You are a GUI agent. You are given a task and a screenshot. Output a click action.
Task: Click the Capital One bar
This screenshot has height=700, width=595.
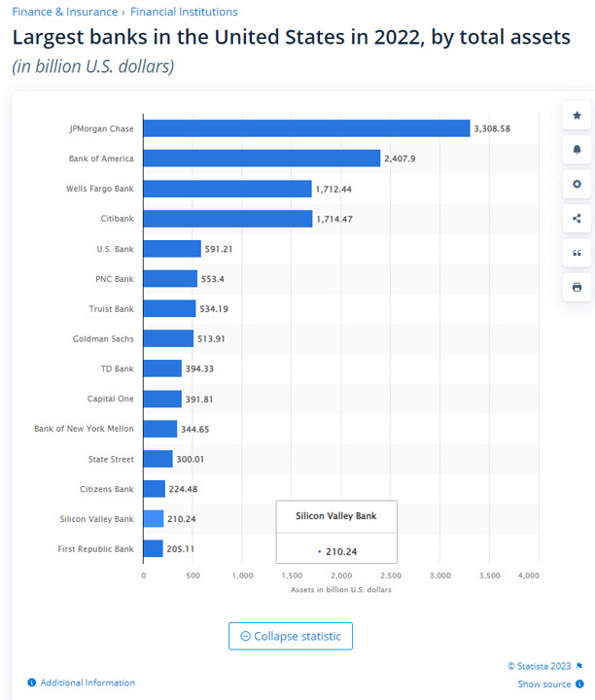162,399
